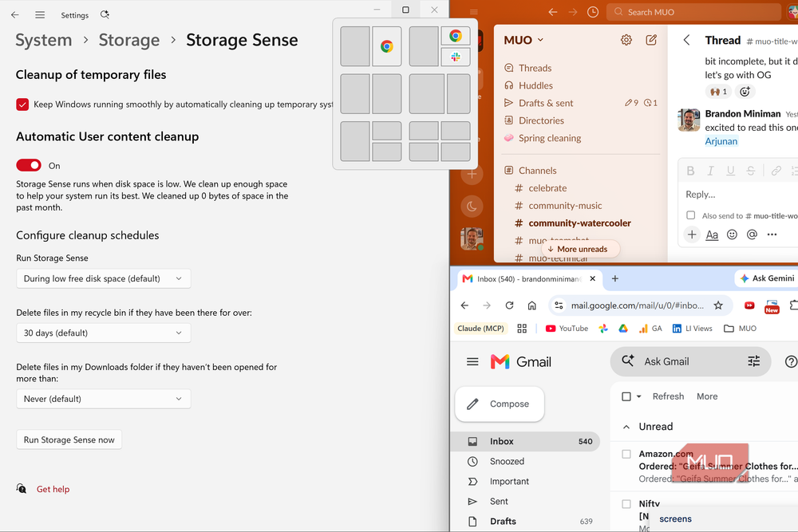Open Gmail main menu hamburger icon
The width and height of the screenshot is (798, 532).
pos(472,361)
